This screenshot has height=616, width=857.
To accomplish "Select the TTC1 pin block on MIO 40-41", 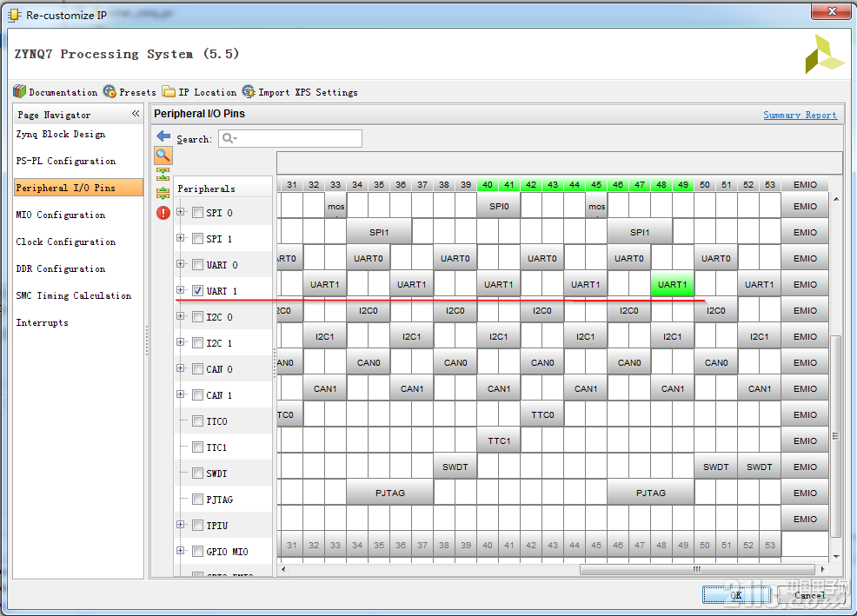I will (x=498, y=440).
